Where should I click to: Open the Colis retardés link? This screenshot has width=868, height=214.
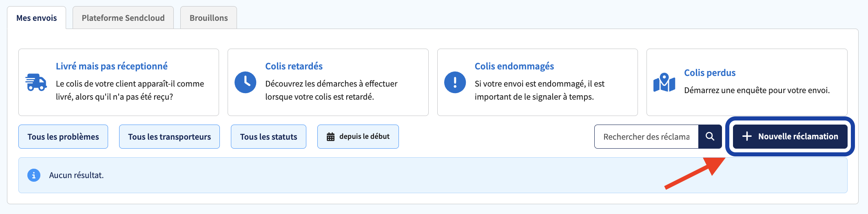[294, 66]
